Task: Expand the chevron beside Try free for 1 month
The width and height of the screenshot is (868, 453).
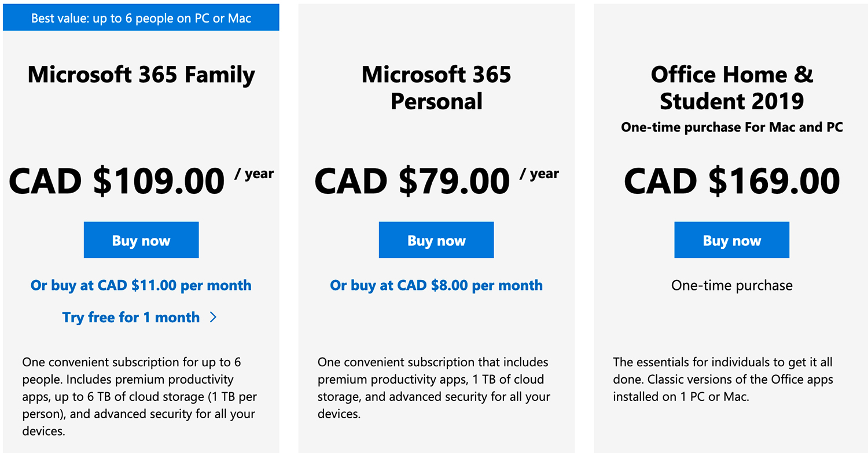Action: click(x=212, y=317)
